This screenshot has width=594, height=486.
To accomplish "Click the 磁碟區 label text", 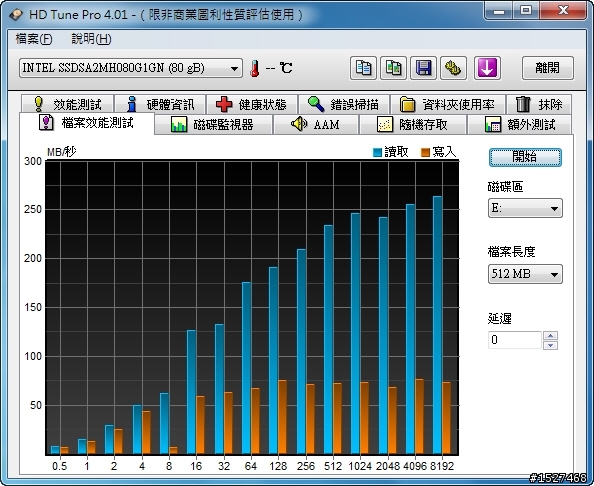I will pos(505,186).
